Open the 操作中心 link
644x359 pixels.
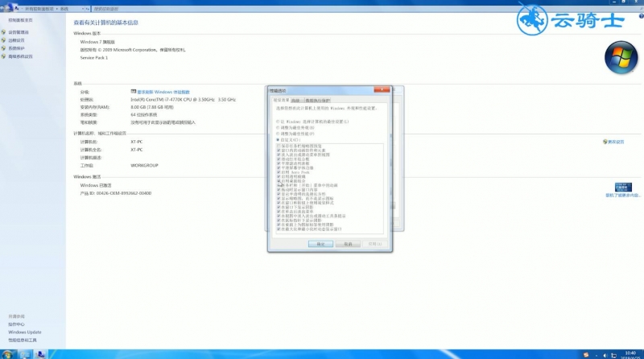click(x=16, y=324)
